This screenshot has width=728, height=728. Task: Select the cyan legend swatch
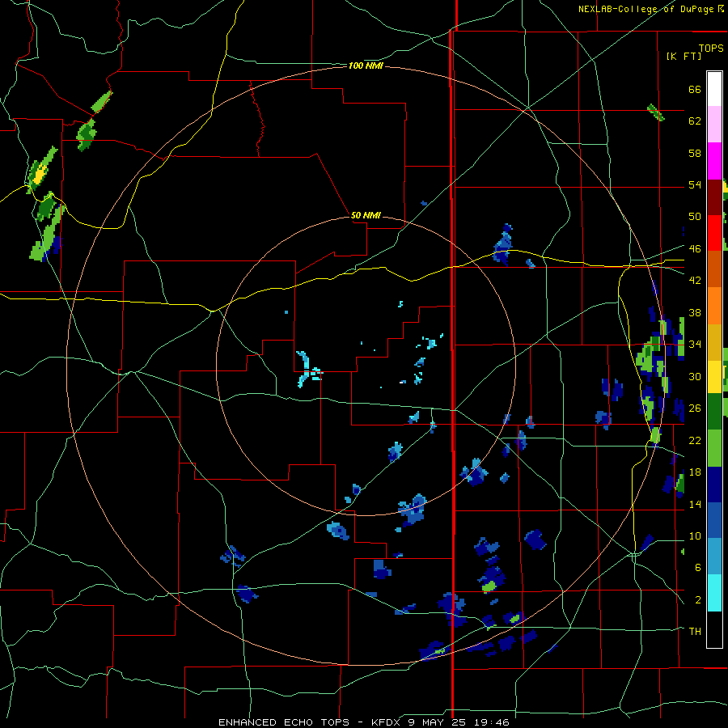coord(714,593)
